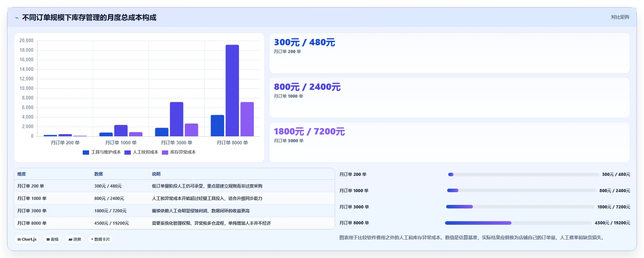Click the 数据卡片 tag chip
Screen dimensions: 644x258
[x=100, y=239]
